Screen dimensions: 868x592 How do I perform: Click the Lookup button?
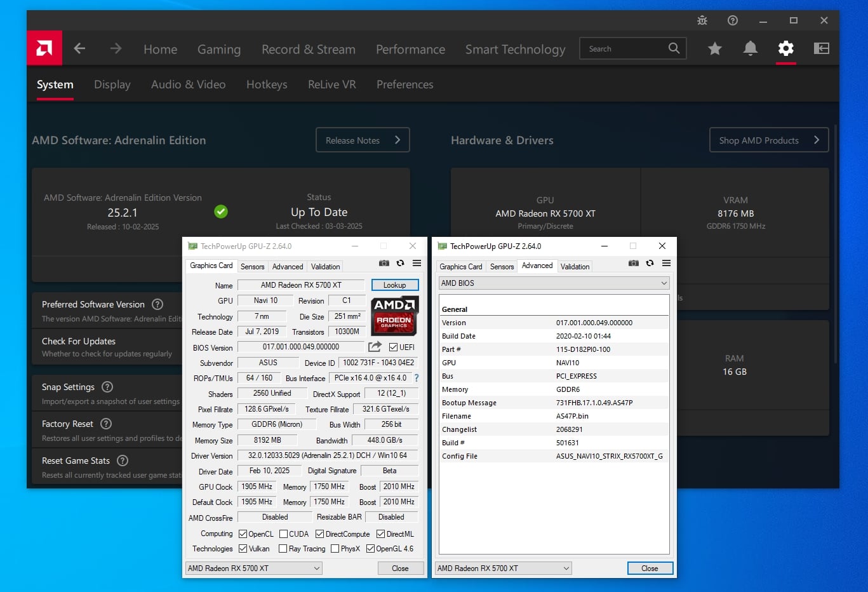(x=394, y=285)
